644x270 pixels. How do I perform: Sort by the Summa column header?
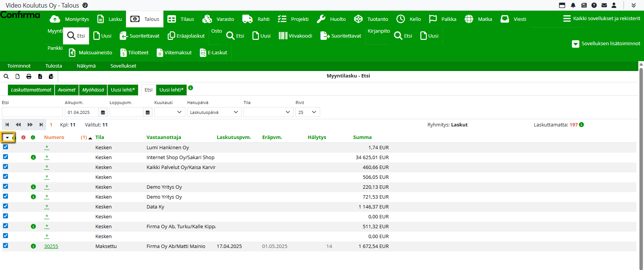(x=362, y=137)
